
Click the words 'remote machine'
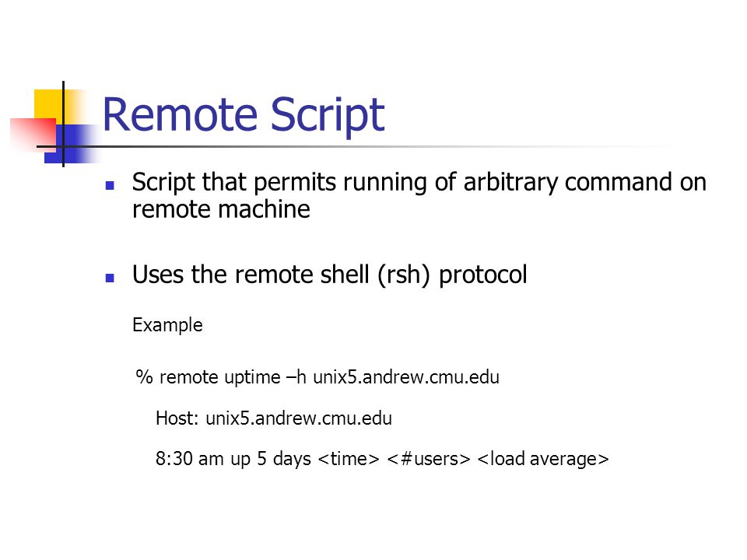[221, 209]
